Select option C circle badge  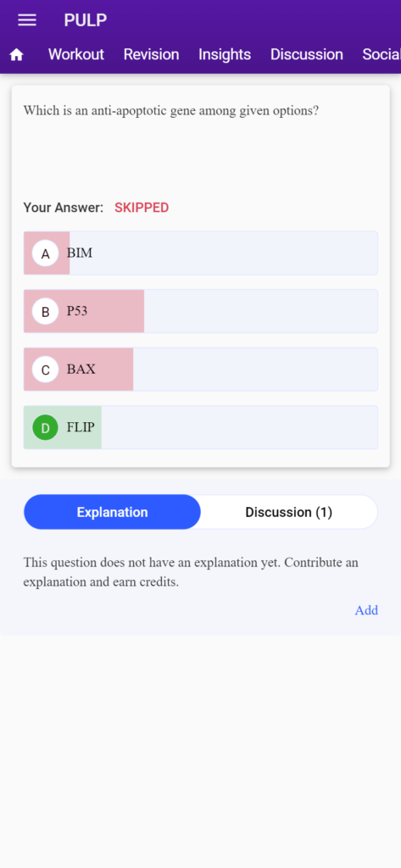(46, 370)
